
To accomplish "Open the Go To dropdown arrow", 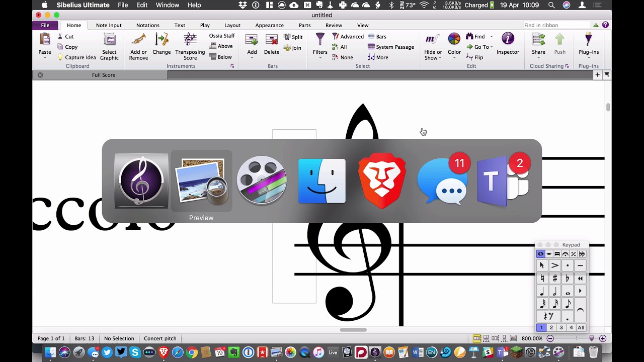I will click(492, 47).
